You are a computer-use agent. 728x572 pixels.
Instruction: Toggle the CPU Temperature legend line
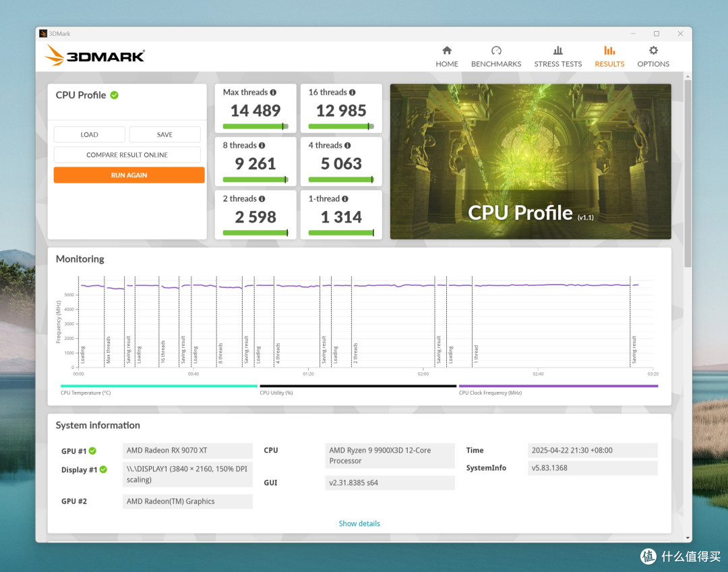click(x=159, y=386)
